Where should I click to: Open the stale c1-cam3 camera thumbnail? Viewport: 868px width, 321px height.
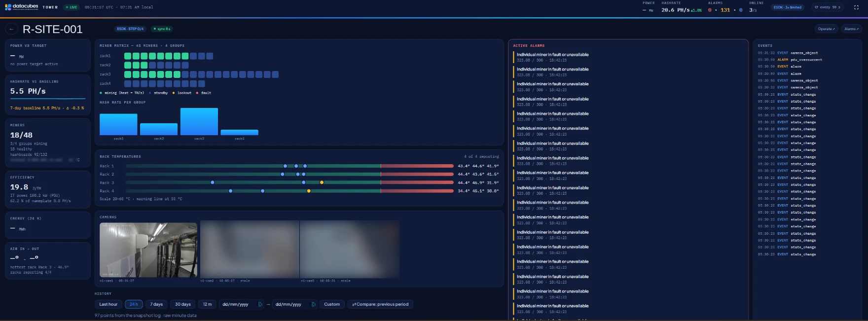pos(350,250)
